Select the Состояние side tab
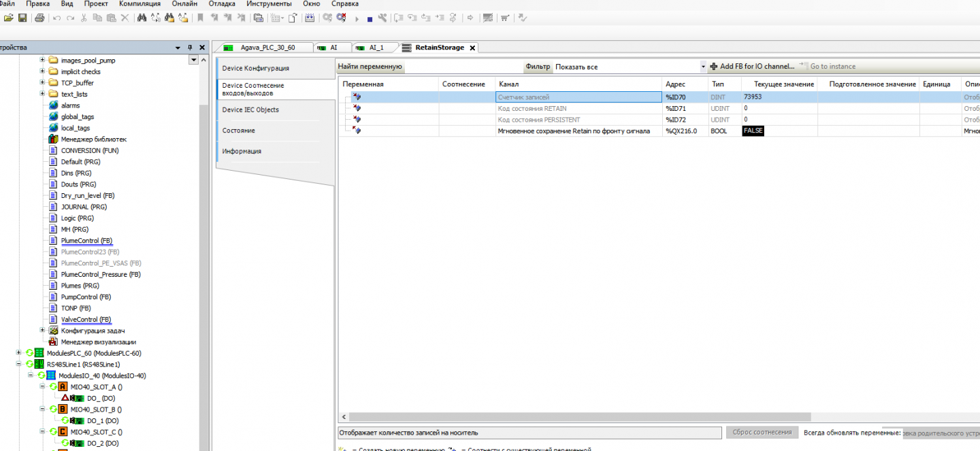 tap(275, 130)
